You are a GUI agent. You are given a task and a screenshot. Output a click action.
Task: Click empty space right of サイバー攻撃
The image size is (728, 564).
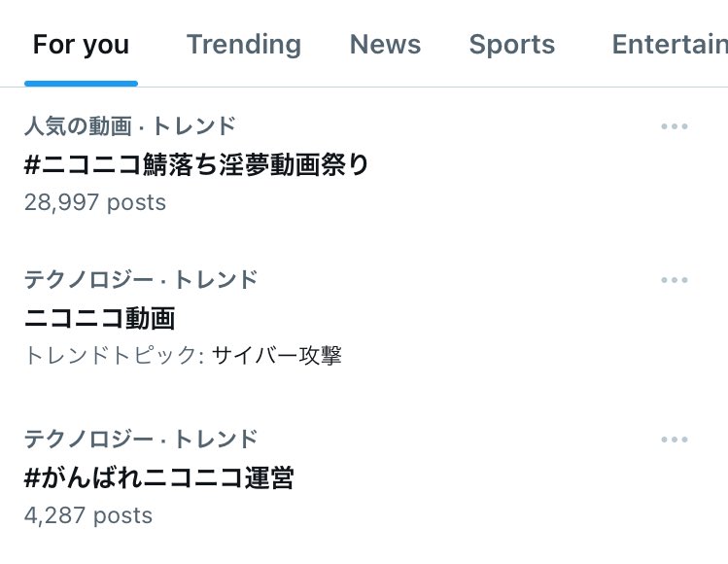click(x=505, y=356)
